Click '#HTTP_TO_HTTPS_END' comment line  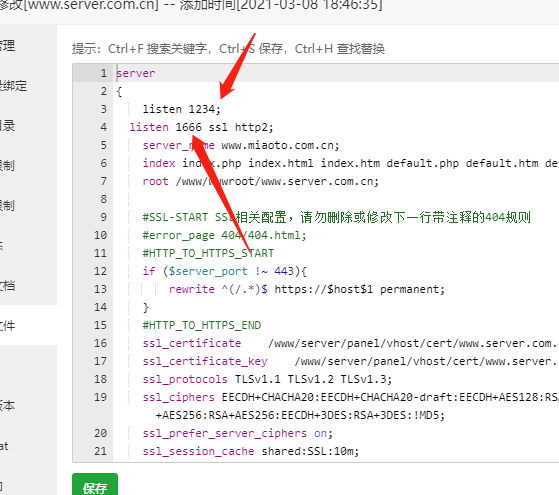point(202,325)
